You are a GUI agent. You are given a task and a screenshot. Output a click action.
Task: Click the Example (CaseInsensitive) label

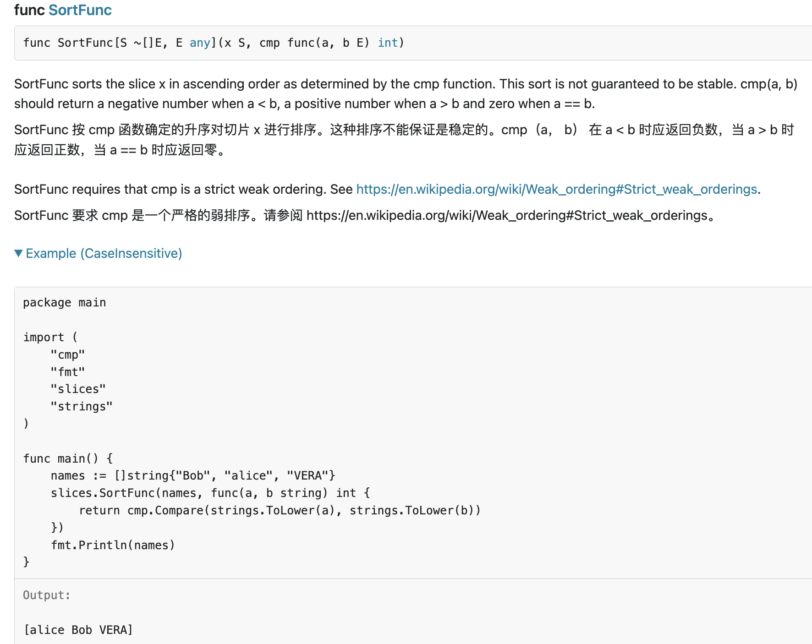point(104,253)
